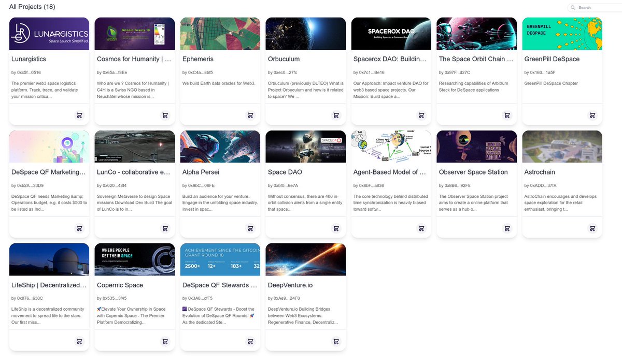
Task: Open GreenPill DeSpace project title
Action: tap(552, 59)
